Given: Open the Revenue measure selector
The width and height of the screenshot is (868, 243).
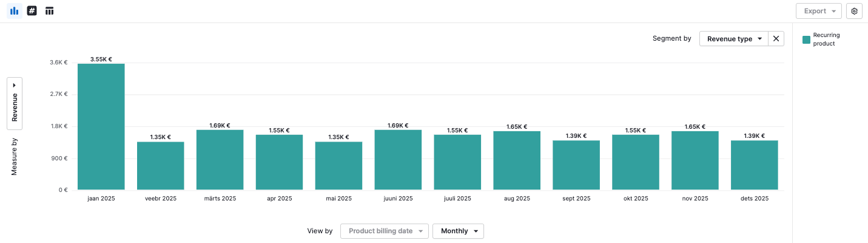Looking at the screenshot, I should 15,103.
